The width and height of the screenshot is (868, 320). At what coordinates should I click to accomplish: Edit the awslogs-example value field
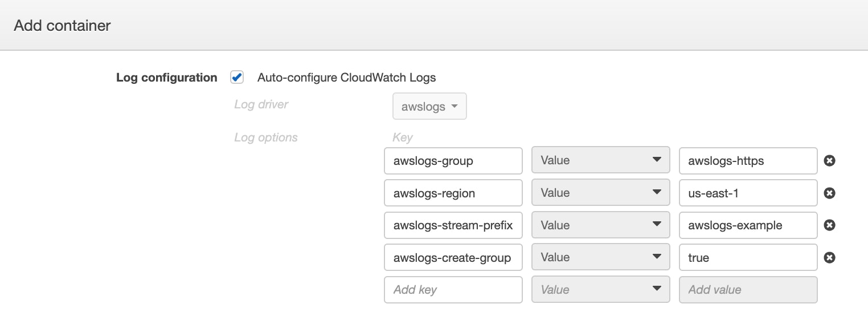748,225
